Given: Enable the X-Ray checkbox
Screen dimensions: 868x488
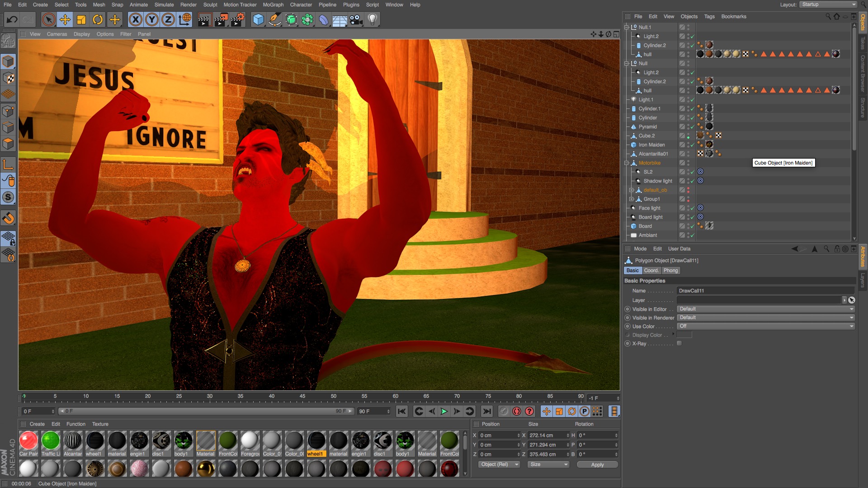Looking at the screenshot, I should (x=679, y=343).
